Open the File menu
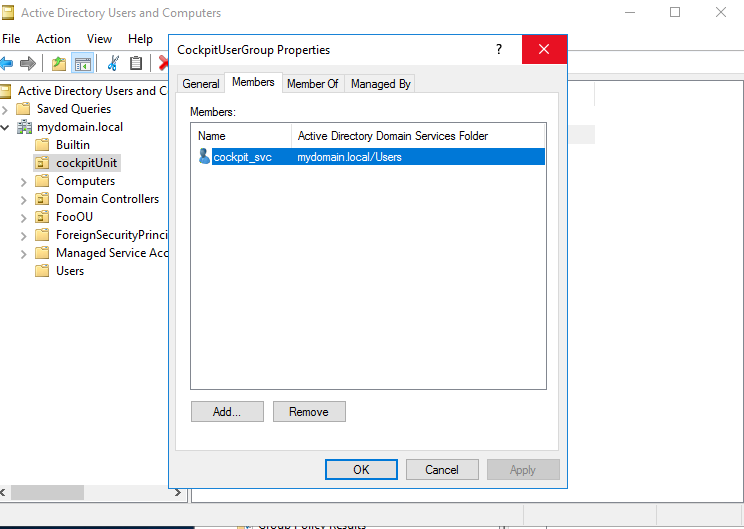Image resolution: width=744 pixels, height=529 pixels. (11, 39)
